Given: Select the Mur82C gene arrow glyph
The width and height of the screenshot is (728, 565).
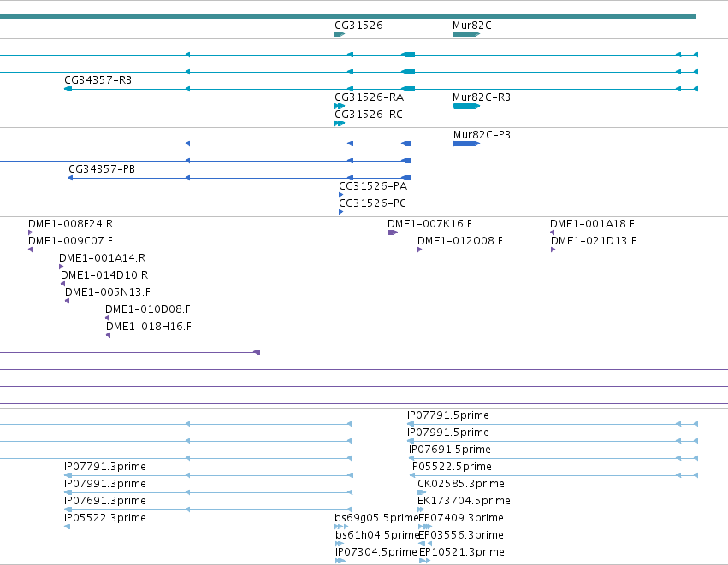Looking at the screenshot, I should [x=466, y=34].
